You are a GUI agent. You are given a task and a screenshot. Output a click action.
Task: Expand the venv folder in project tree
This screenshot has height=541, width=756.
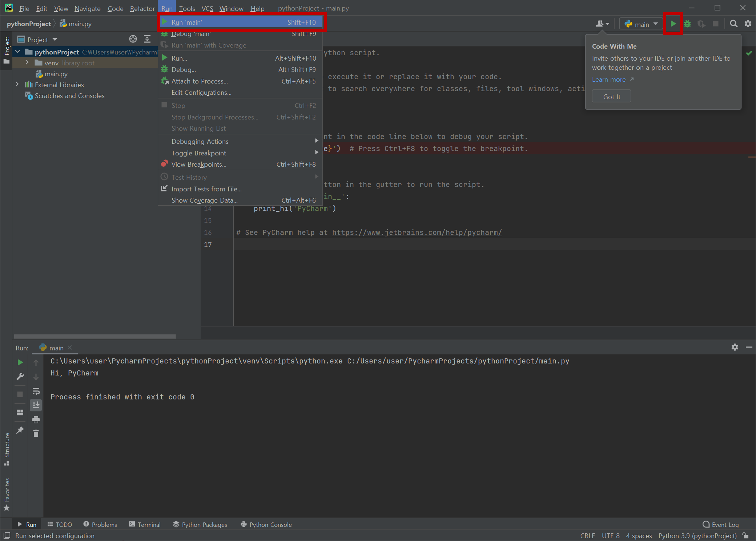pos(27,63)
